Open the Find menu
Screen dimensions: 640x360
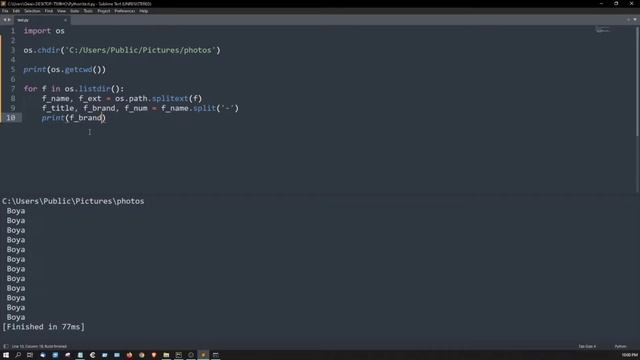49,11
